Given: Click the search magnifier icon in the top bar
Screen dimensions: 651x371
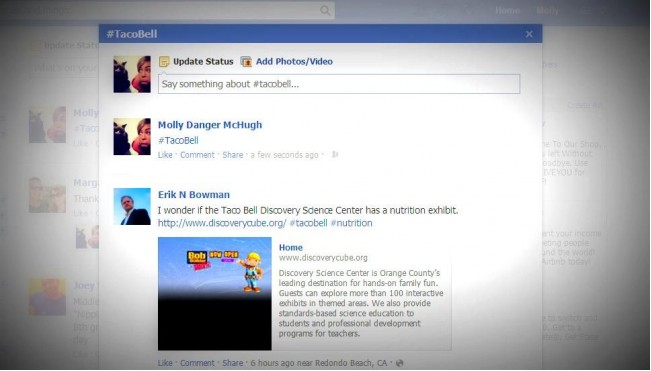Looking at the screenshot, I should pos(325,10).
